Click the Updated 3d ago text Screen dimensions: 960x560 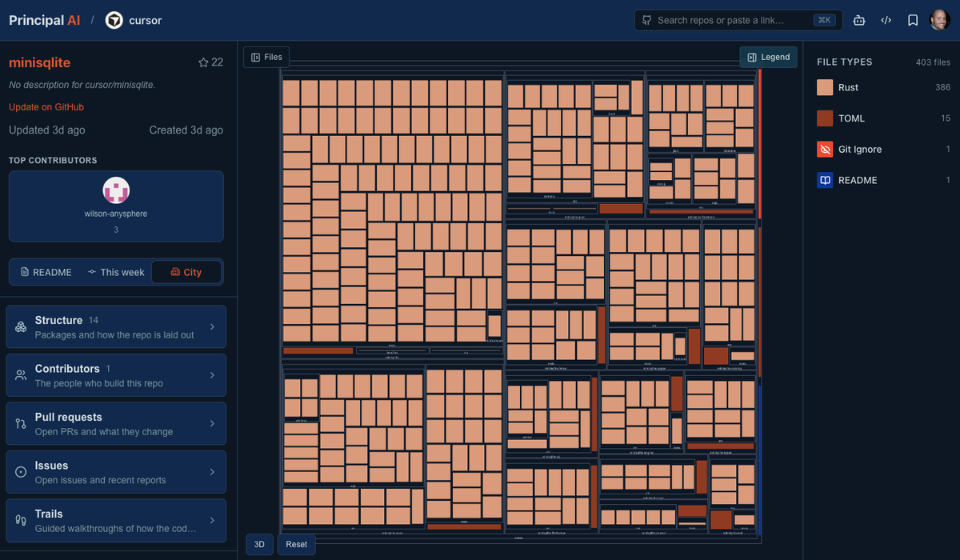point(46,130)
